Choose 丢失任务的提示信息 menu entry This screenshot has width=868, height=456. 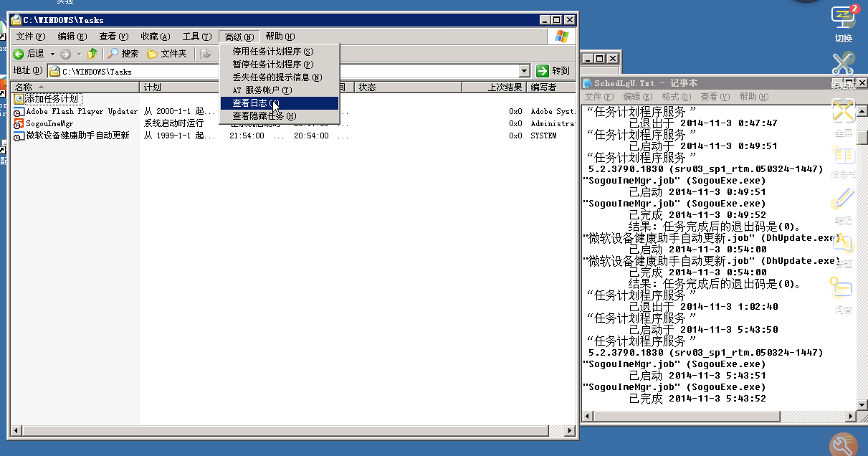(280, 77)
